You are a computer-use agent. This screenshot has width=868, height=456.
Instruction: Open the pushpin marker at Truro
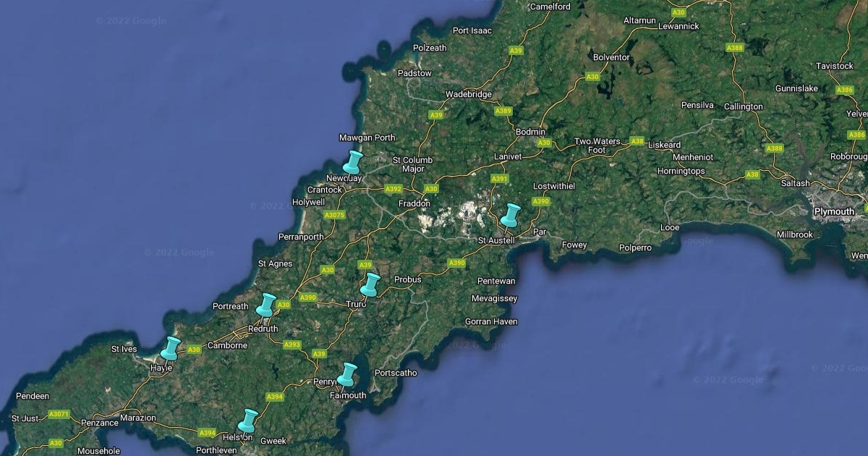point(370,284)
